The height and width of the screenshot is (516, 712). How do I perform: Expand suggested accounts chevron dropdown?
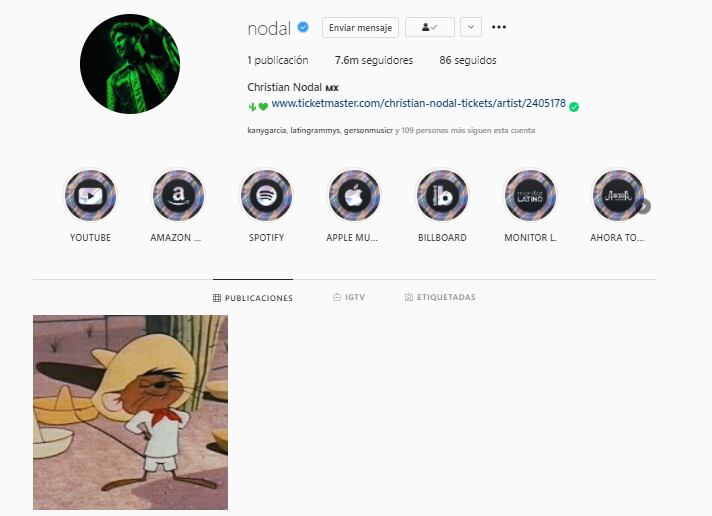[x=471, y=27]
